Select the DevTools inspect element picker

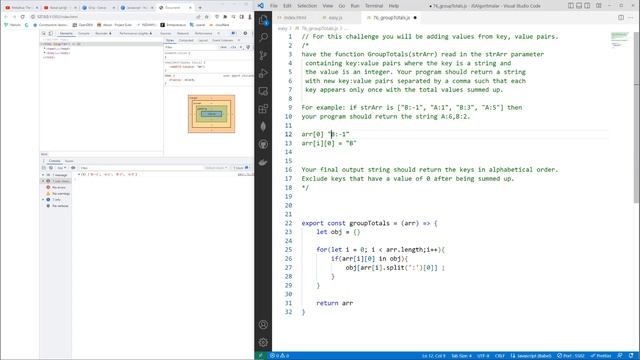pyautogui.click(x=44, y=33)
